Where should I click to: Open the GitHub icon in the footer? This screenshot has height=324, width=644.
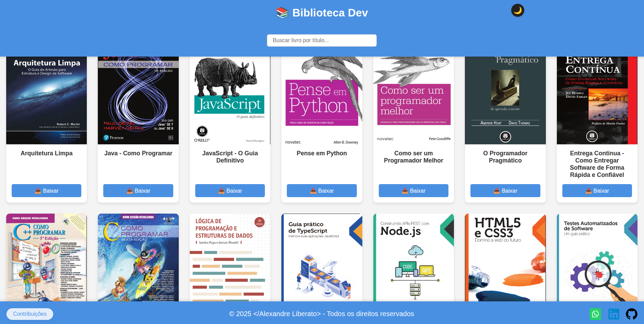632,314
